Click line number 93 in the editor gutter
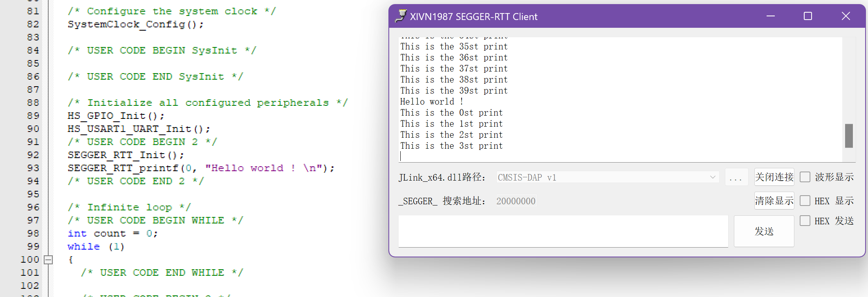Screen dimensions: 868x297 click(x=33, y=168)
